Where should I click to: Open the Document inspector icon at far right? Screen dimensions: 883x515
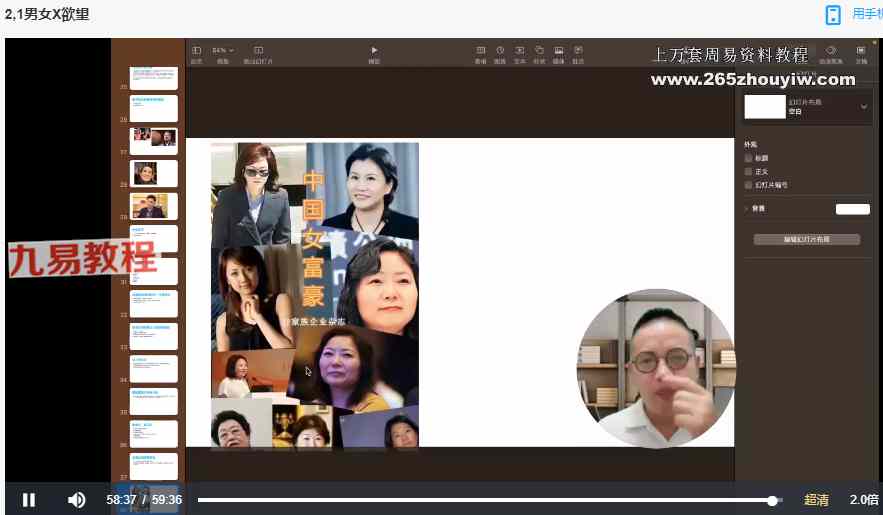tap(860, 50)
